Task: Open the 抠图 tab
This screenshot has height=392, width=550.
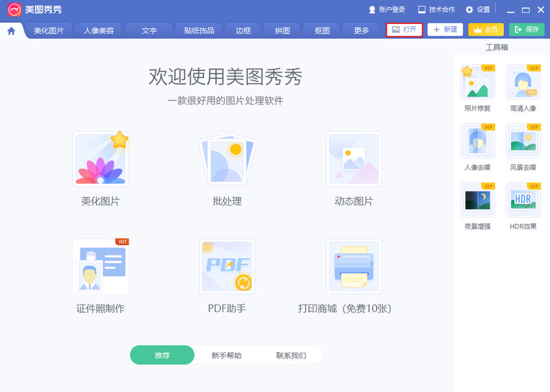Action: click(x=322, y=30)
